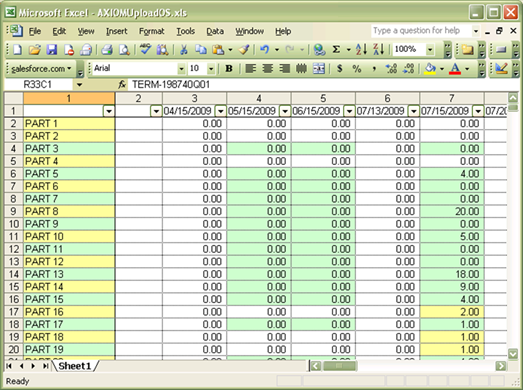The image size is (523, 390).
Task: Expand the salesforce.com toolbar menu
Action: [x=42, y=69]
